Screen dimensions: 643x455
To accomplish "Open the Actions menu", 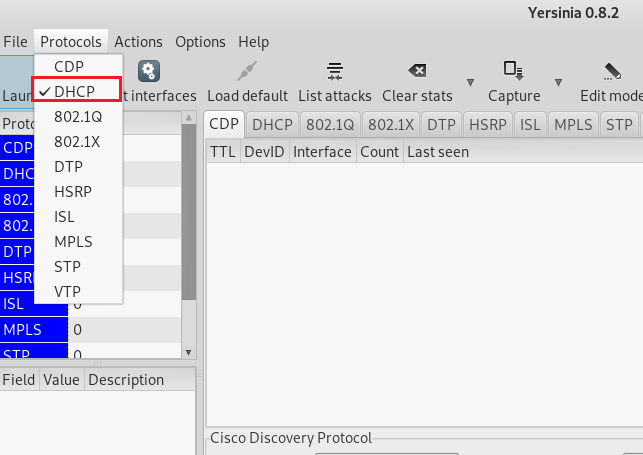I will (x=138, y=42).
